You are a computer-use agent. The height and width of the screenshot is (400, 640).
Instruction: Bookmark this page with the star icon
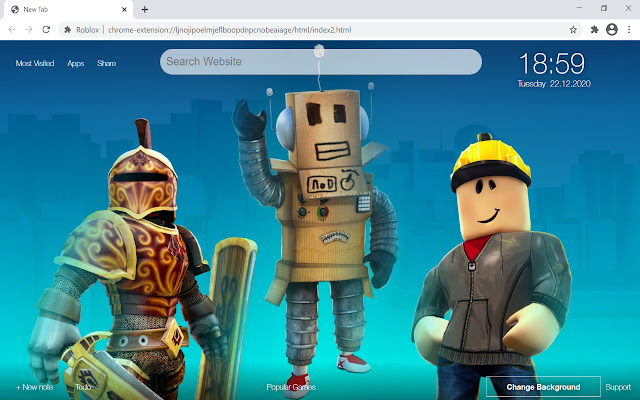click(x=573, y=30)
